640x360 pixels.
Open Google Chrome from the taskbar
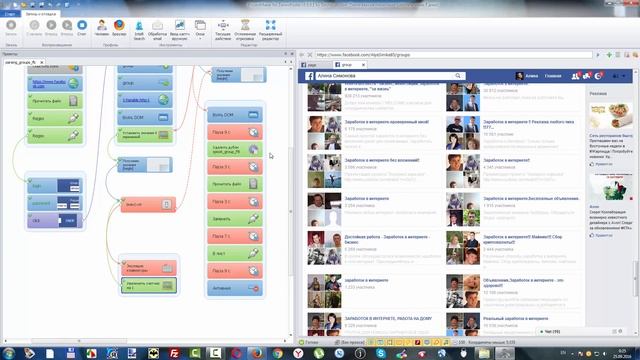[x=278, y=353]
